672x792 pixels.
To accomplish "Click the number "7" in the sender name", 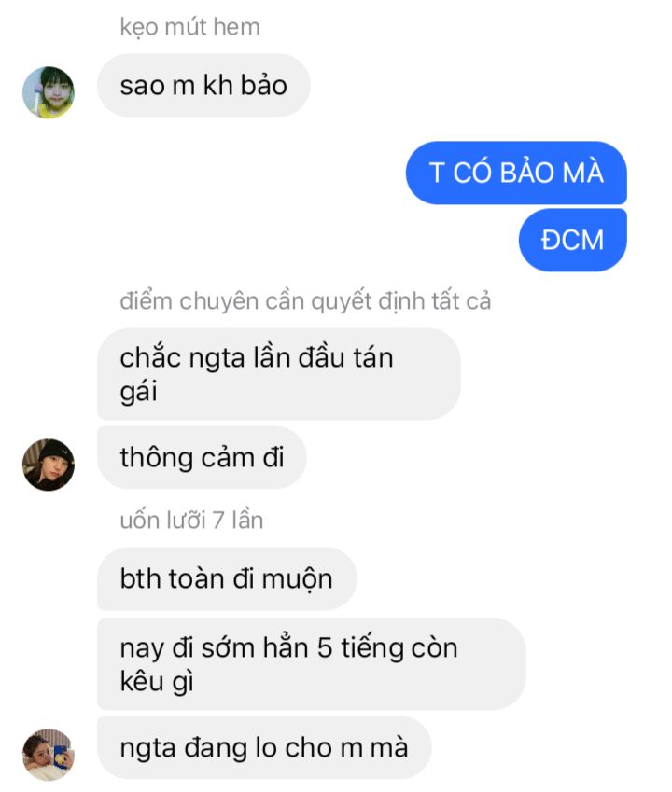I will tap(218, 521).
